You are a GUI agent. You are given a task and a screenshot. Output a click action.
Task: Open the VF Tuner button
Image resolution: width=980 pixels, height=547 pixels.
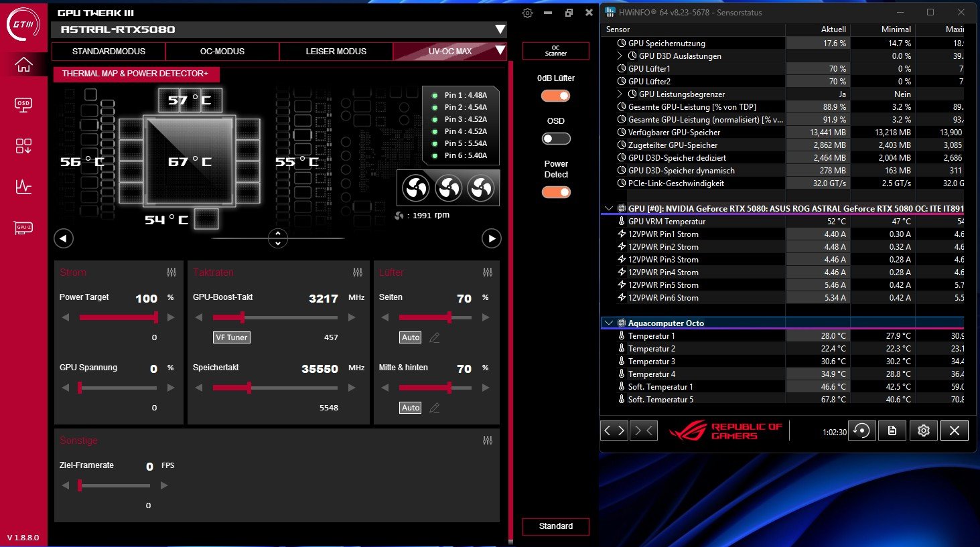(232, 337)
